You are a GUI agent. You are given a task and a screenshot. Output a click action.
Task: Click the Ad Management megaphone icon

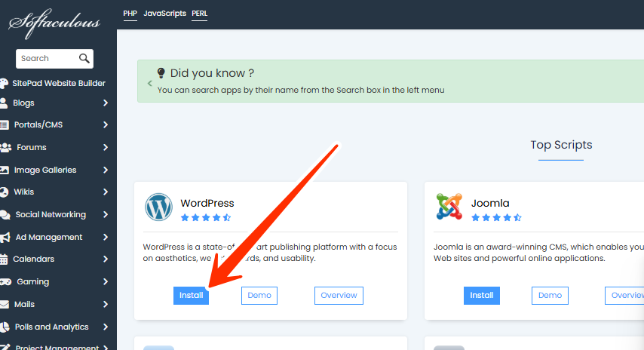click(5, 237)
